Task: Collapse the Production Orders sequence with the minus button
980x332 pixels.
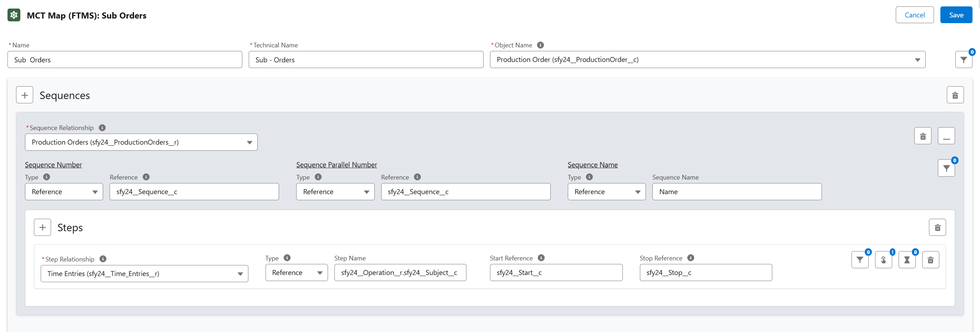Action: point(946,136)
